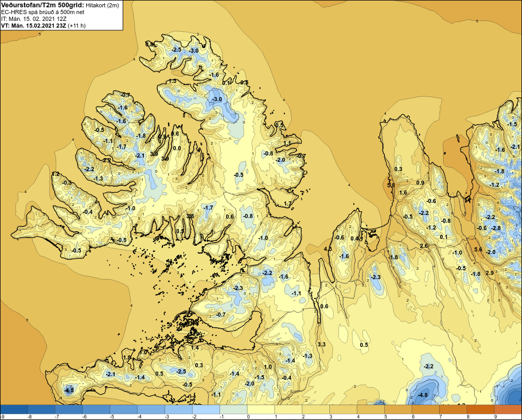Click the color scale segment between 2 and 3

point(316,409)
